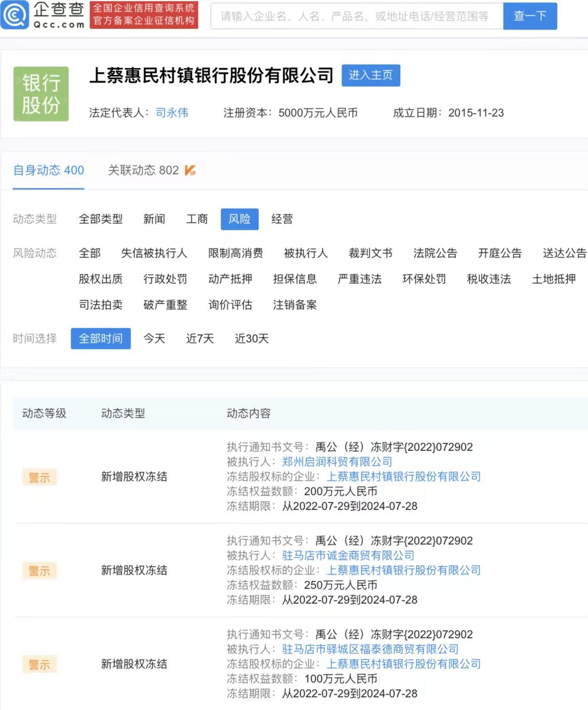Screen dimensions: 588x710
Task: Filter by 破产重整
Action: pyautogui.click(x=165, y=305)
